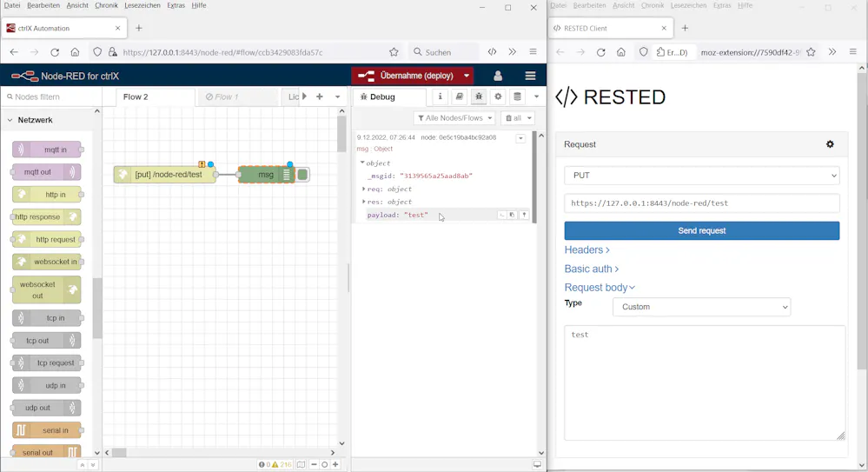Expand the Basic auth section
Screen dimensions: 868x472
tap(591, 269)
